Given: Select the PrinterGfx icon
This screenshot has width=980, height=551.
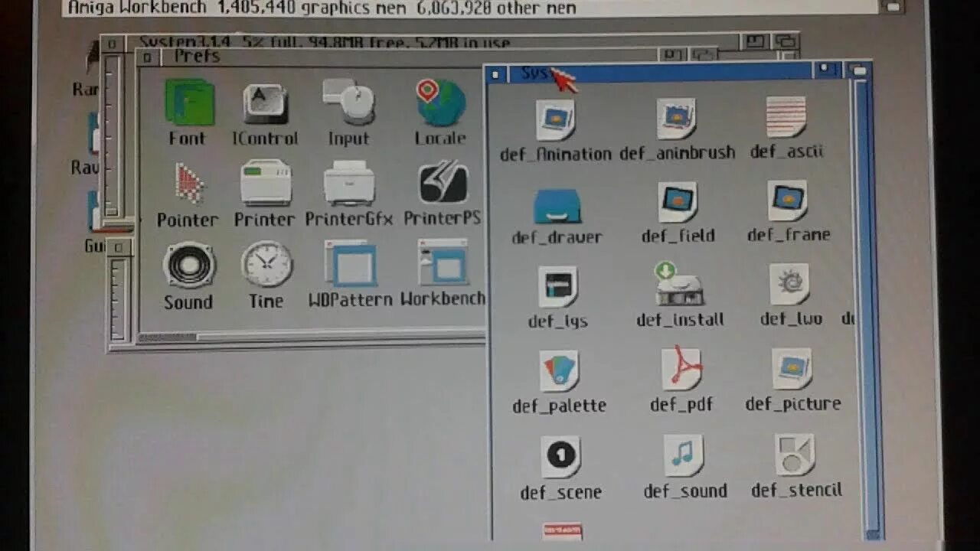Looking at the screenshot, I should [x=349, y=184].
